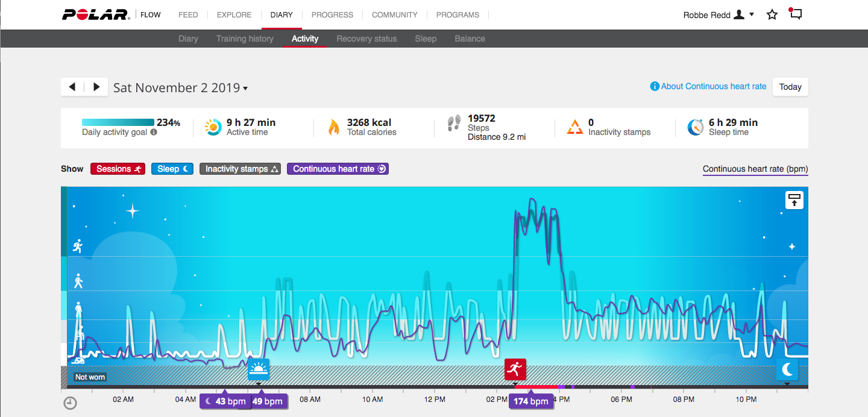Viewport: 868px width, 417px height.
Task: Open the date picker for Sat November 2 2019
Action: [x=181, y=87]
